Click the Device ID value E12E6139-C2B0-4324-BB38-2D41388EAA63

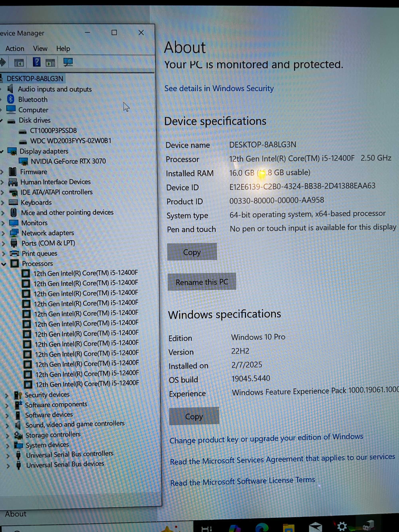click(x=302, y=186)
